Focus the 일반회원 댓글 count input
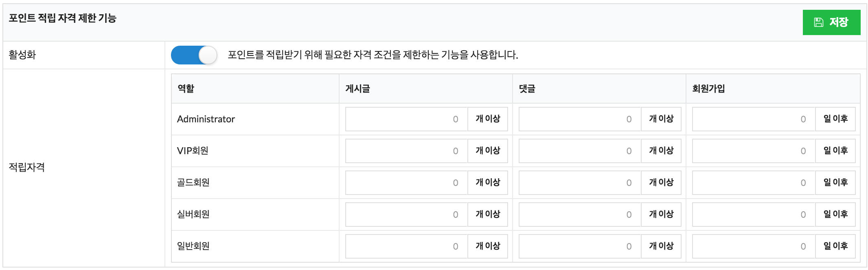 (x=580, y=246)
